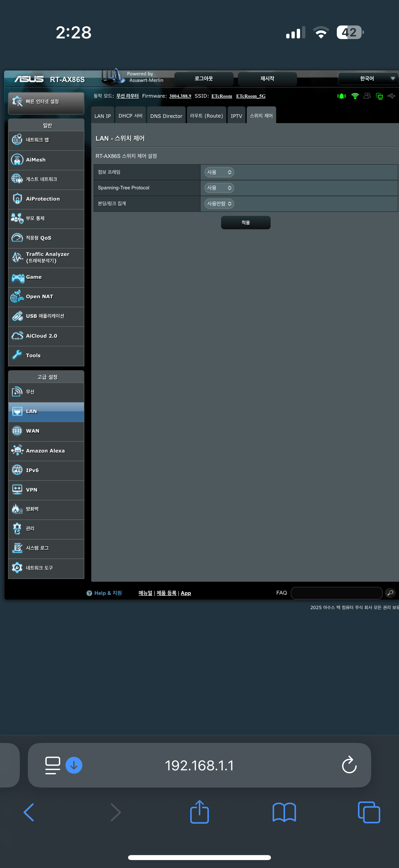Click the firewall flame icon
The width and height of the screenshot is (399, 868).
point(17,509)
